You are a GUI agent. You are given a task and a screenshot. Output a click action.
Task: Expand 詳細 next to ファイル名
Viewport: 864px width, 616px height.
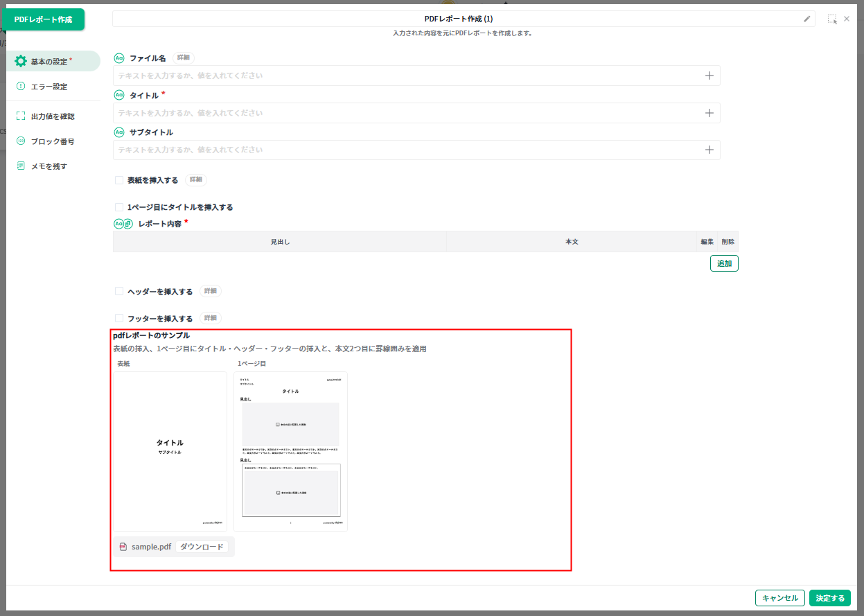click(183, 58)
